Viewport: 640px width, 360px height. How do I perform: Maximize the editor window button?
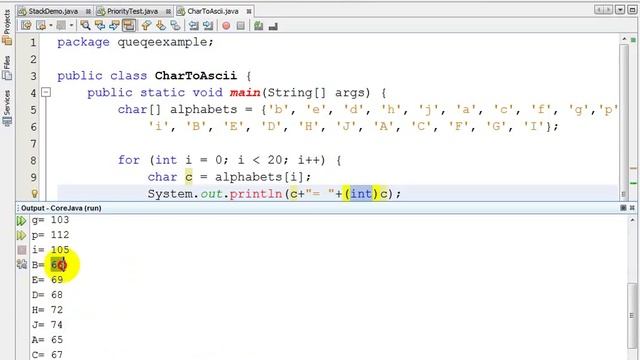point(632,9)
